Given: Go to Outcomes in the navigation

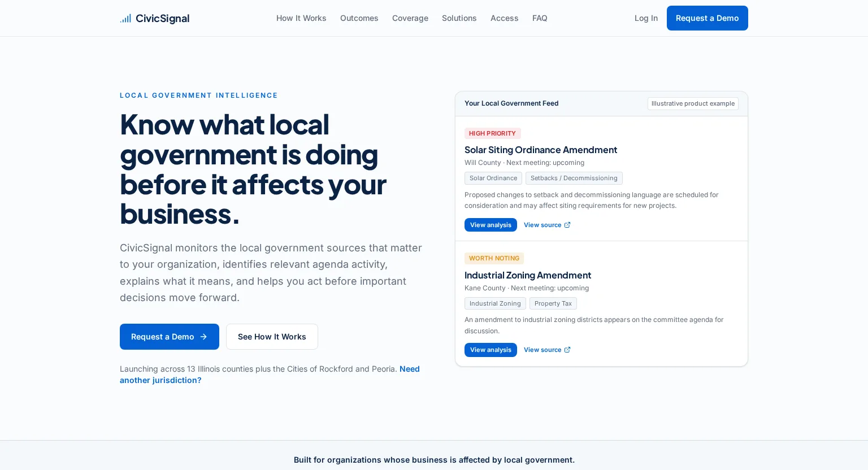Looking at the screenshot, I should 359,18.
